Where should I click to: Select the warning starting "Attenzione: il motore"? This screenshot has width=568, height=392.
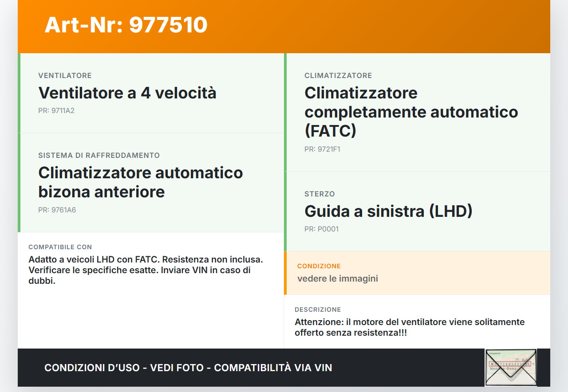(x=410, y=327)
